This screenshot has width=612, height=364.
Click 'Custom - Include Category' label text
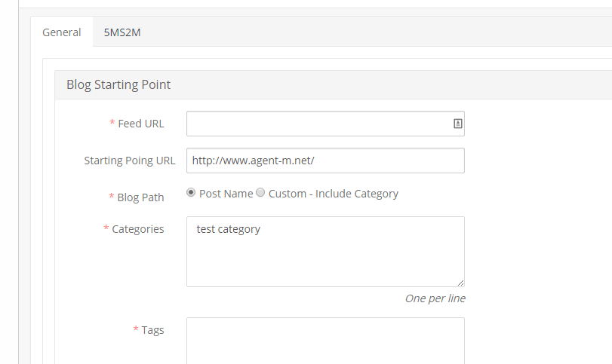pyautogui.click(x=333, y=194)
